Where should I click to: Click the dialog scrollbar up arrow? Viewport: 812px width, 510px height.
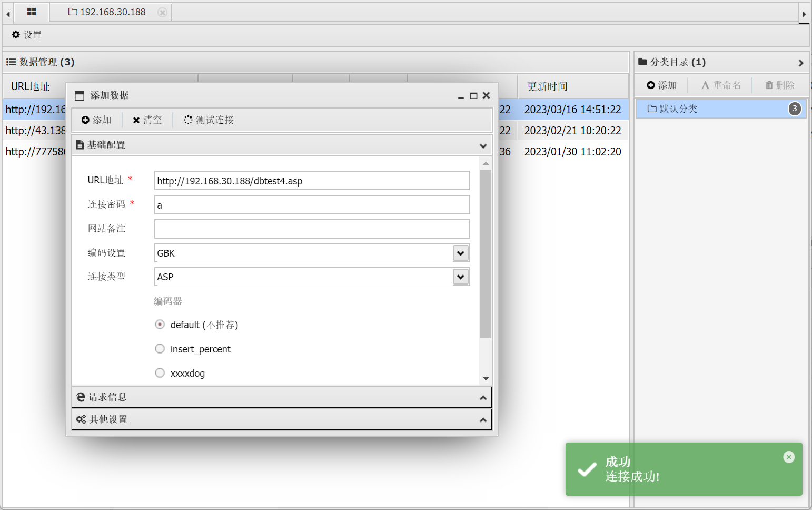486,163
